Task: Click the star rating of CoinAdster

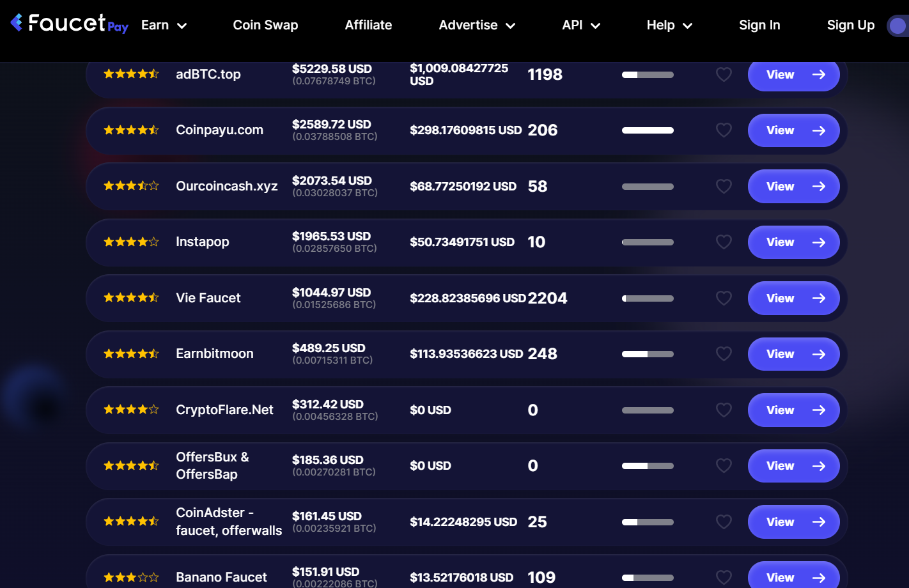Action: [131, 522]
